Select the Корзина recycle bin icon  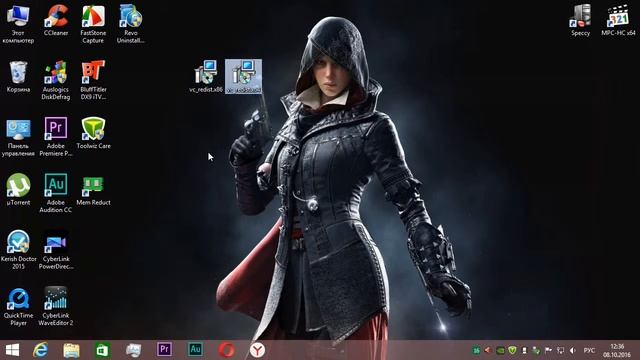[18, 76]
